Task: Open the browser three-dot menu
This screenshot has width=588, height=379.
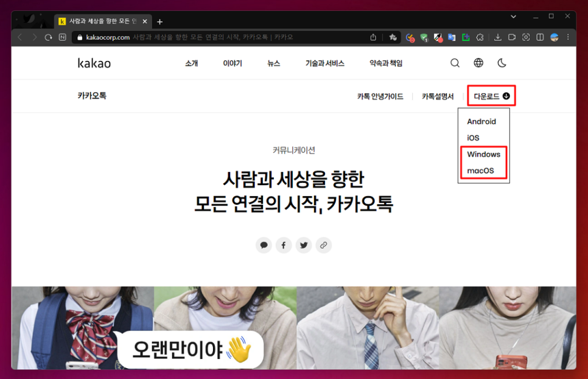Action: tap(568, 37)
